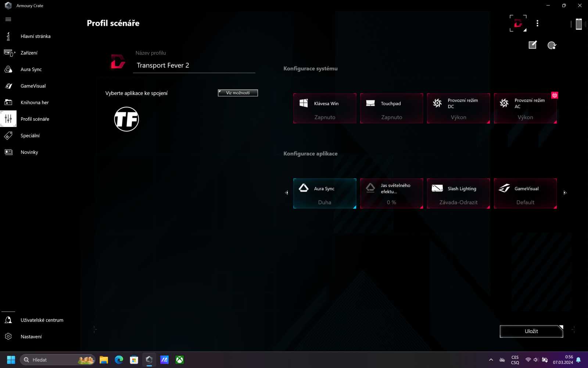Open Provozní režim DC dropdown tile

459,108
